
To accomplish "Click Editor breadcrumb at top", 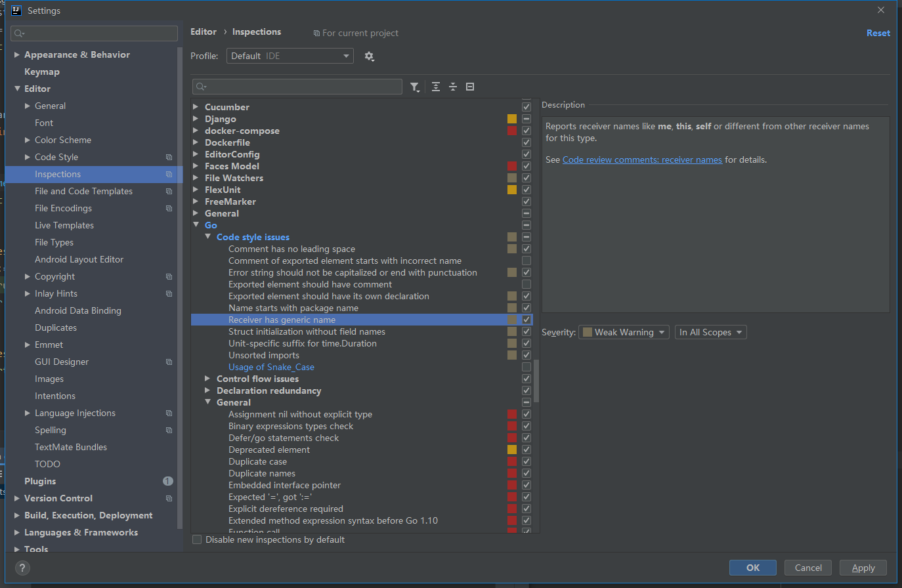I will pos(204,31).
